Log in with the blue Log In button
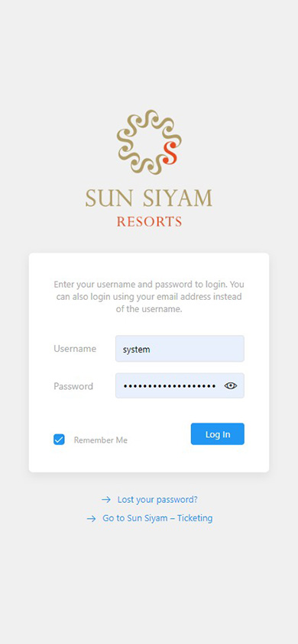This screenshot has width=298, height=644. pyautogui.click(x=218, y=434)
